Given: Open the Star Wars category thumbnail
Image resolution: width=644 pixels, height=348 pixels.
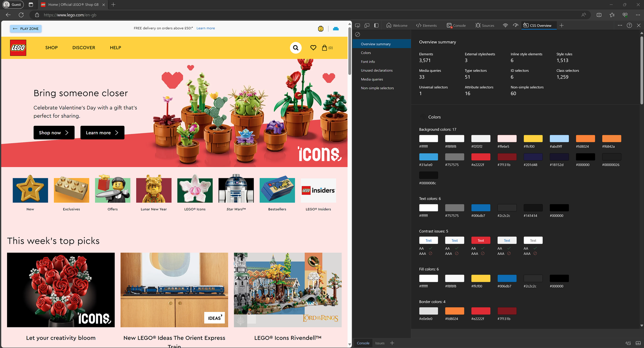Looking at the screenshot, I should (236, 190).
